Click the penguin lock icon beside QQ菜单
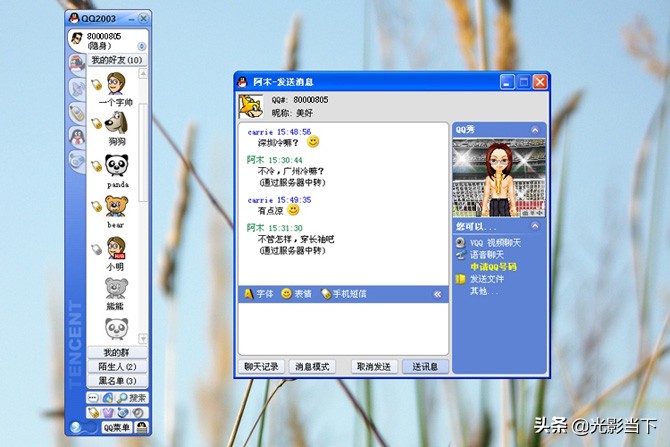 141,427
